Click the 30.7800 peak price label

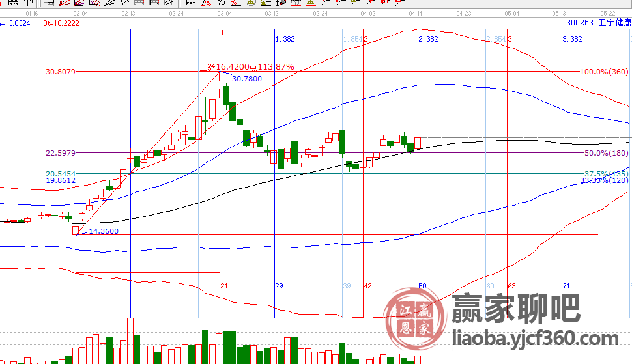point(247,79)
